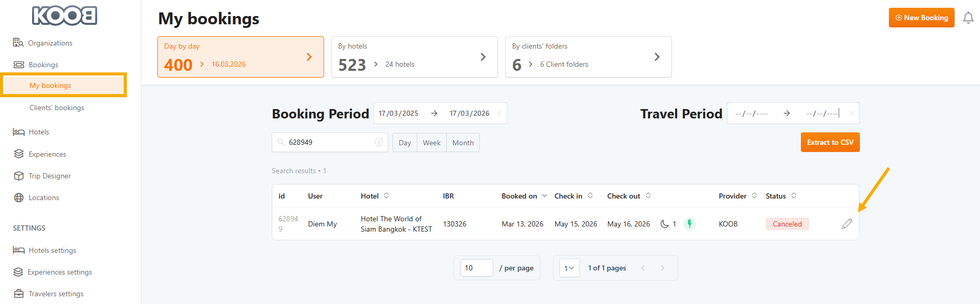The width and height of the screenshot is (980, 304).
Task: Expand the By clients' folders card
Action: point(656,57)
